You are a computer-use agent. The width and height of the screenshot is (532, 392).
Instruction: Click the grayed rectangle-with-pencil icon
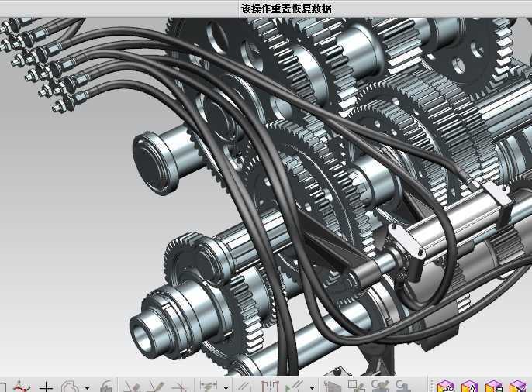pos(356,387)
